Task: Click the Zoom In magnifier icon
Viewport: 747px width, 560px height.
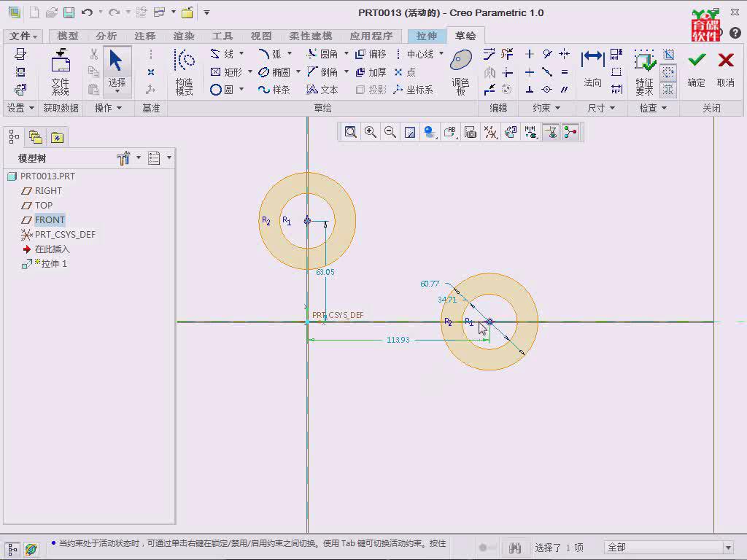Action: [x=370, y=132]
